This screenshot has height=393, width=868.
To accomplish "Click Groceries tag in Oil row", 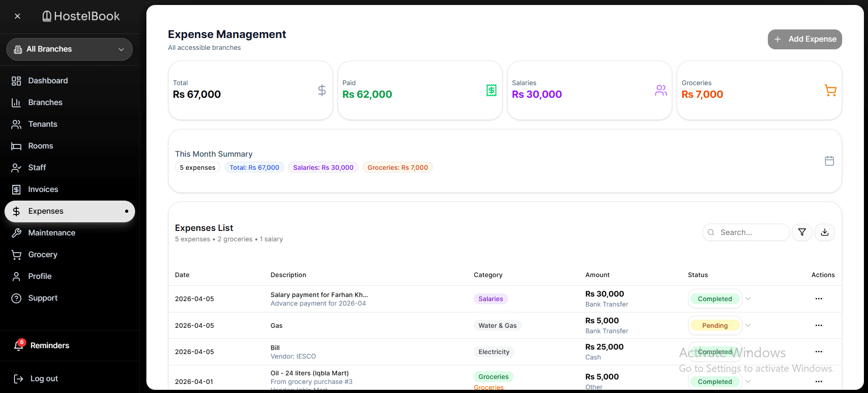I will [x=494, y=377].
